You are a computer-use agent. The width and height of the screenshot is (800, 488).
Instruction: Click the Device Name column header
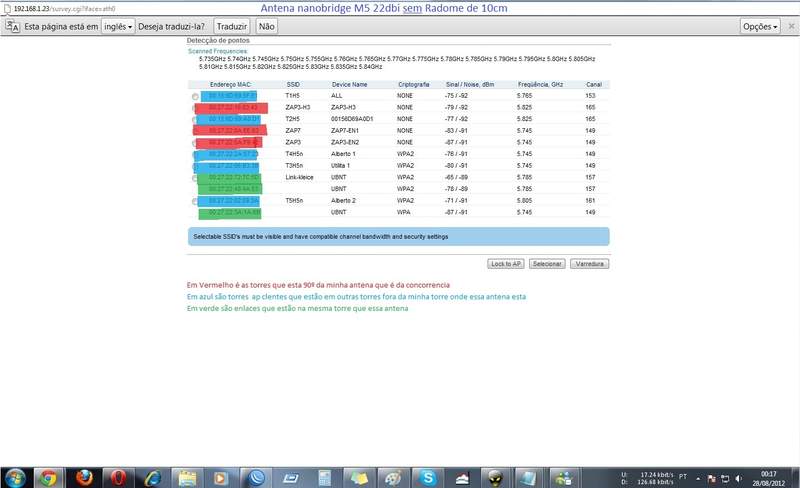click(349, 85)
